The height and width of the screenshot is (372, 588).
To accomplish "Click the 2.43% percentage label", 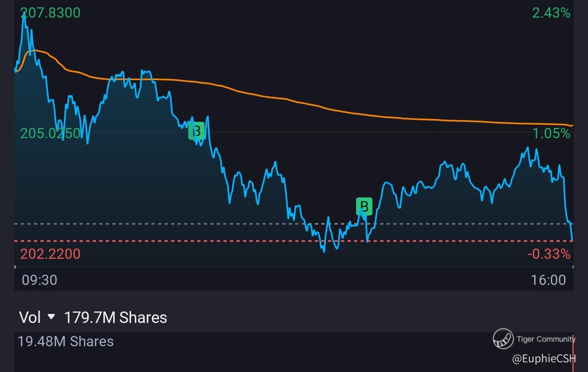I will click(x=551, y=13).
